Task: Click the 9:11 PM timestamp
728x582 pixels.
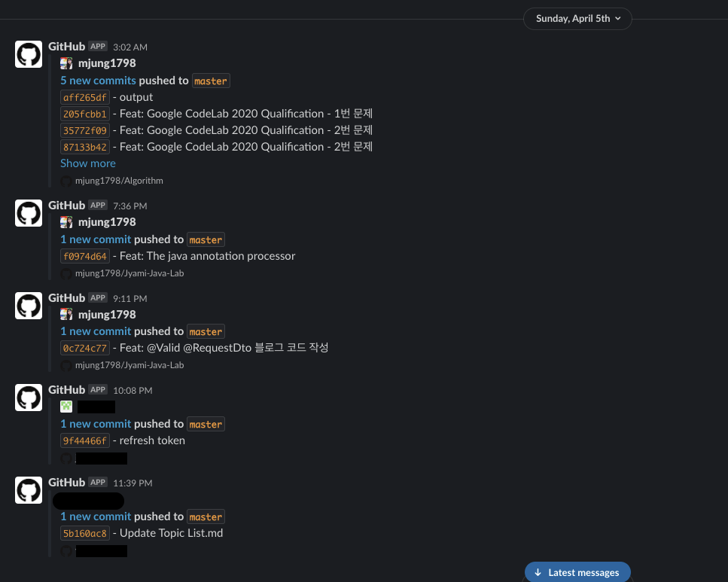Action: click(x=130, y=299)
